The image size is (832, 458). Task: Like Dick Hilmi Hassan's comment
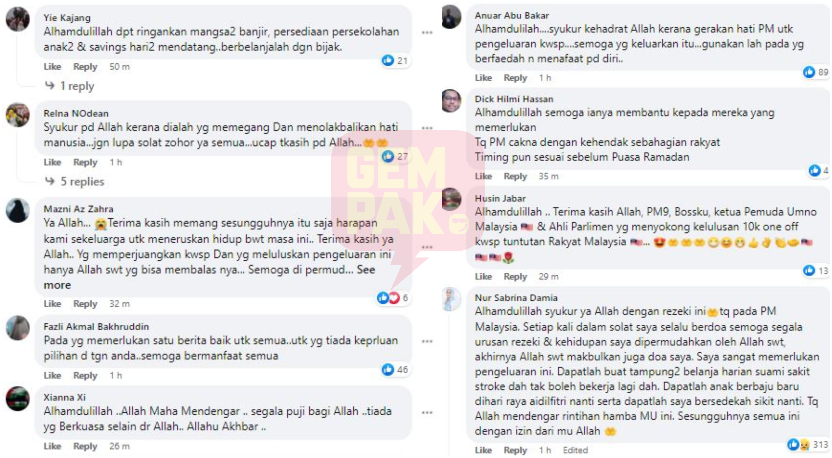coord(483,176)
